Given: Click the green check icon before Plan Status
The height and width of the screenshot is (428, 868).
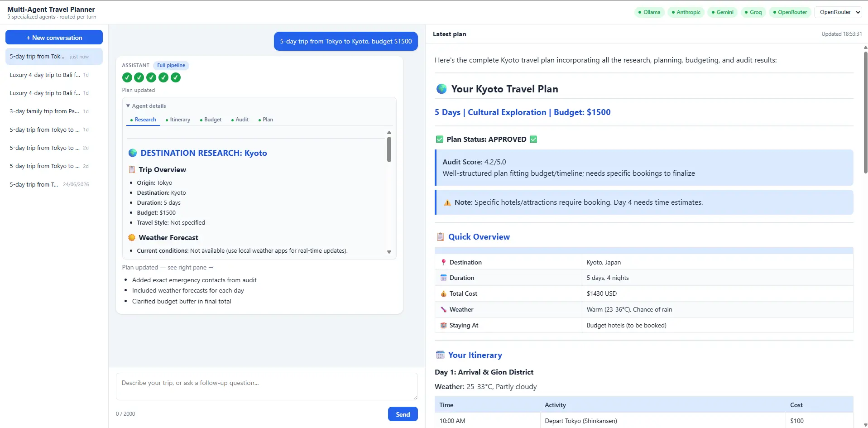Looking at the screenshot, I should tap(439, 139).
